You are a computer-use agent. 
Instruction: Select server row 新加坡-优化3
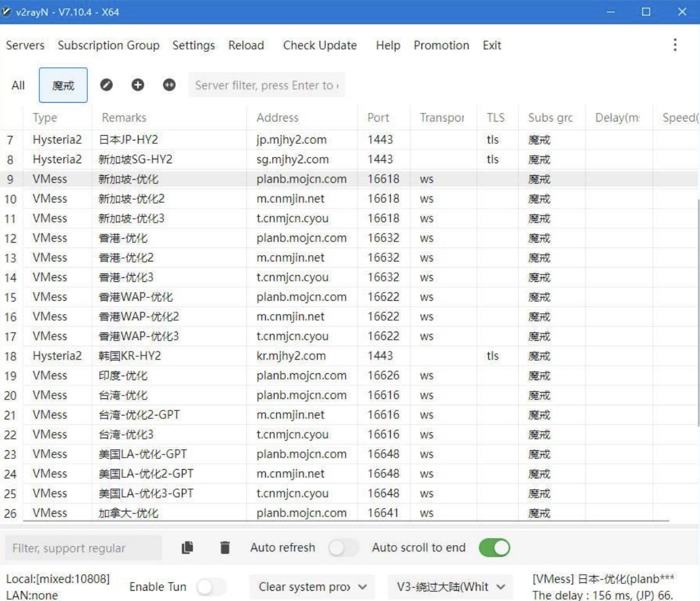tap(349, 219)
